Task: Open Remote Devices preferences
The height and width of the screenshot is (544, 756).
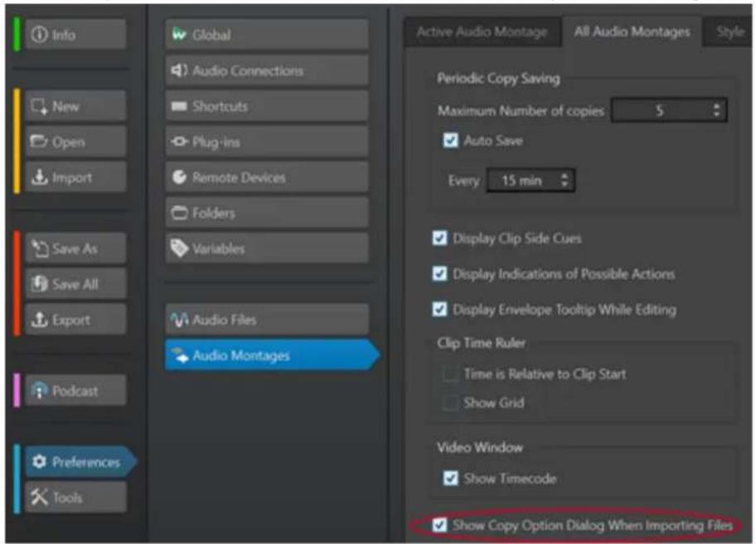Action: 267,177
